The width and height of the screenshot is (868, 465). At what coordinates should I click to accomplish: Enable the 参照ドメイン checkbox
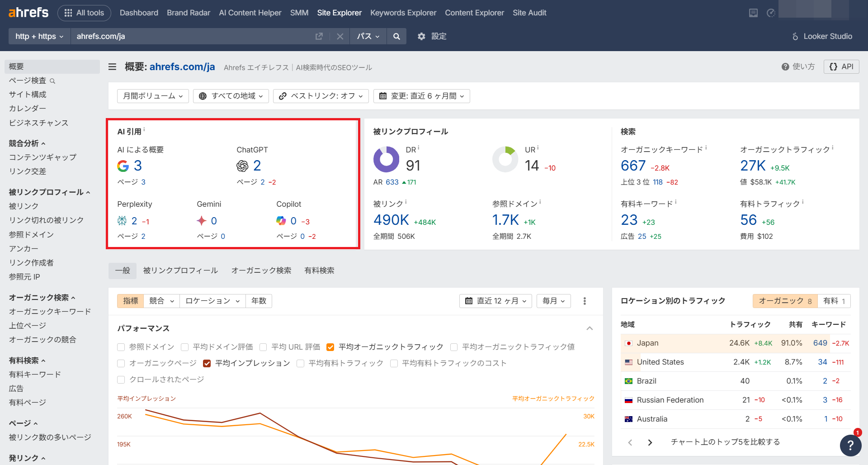tap(121, 346)
